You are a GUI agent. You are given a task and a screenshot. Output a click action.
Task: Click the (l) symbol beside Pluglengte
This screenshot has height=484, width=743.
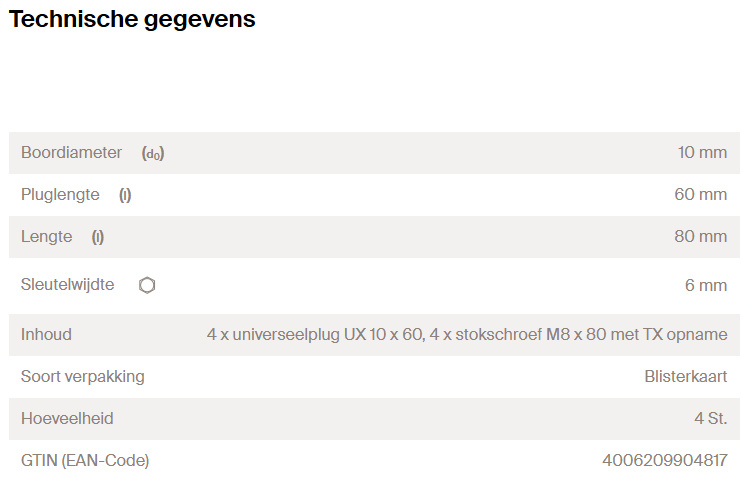click(125, 195)
